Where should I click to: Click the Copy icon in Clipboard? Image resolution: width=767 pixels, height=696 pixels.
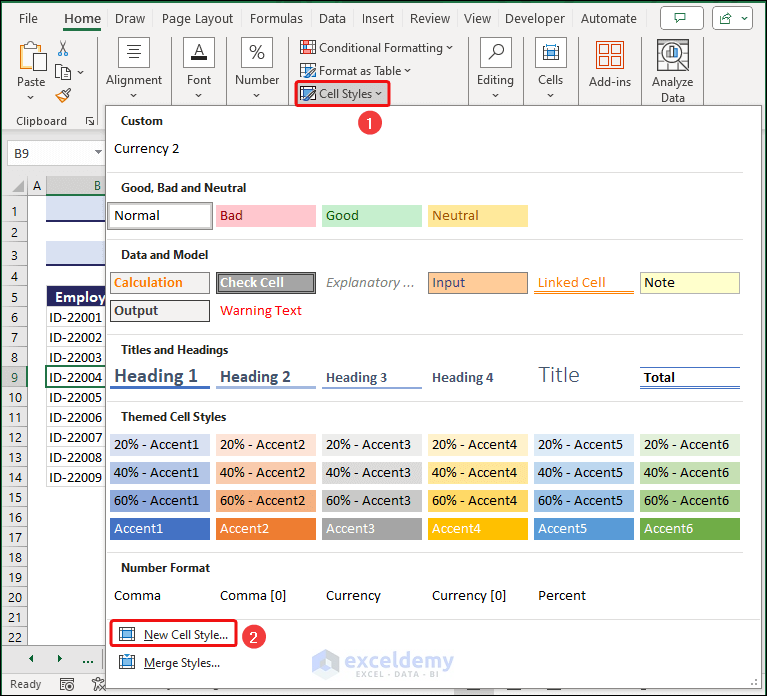(63, 72)
